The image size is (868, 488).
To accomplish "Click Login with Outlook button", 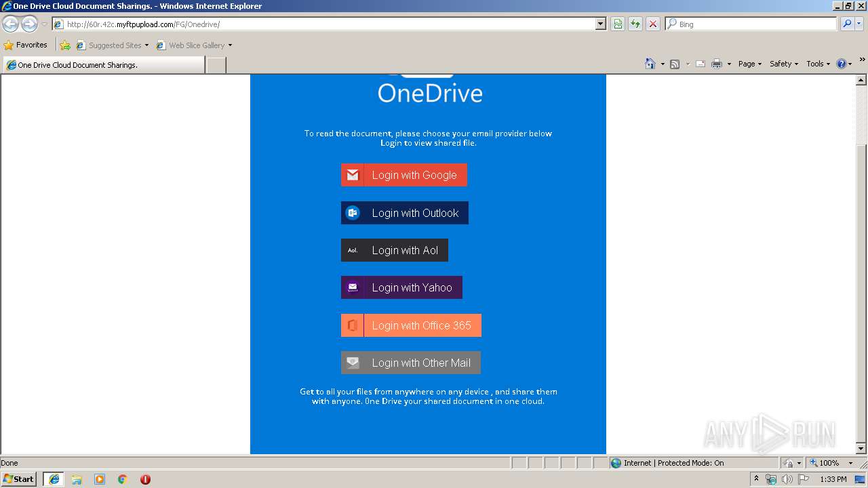I will pyautogui.click(x=405, y=213).
